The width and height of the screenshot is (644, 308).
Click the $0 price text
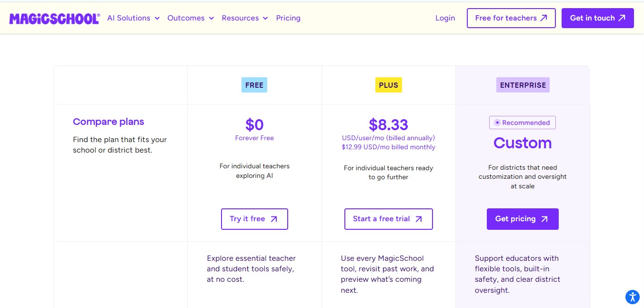(x=254, y=124)
